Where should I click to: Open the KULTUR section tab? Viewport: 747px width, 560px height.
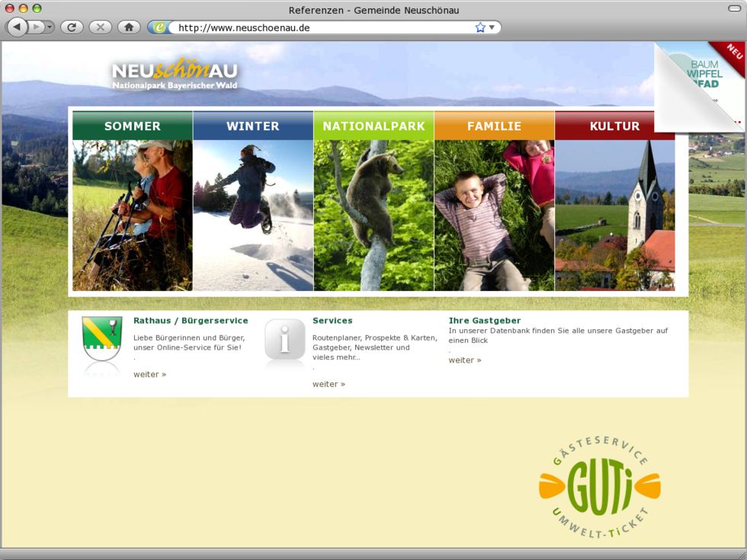tap(614, 126)
